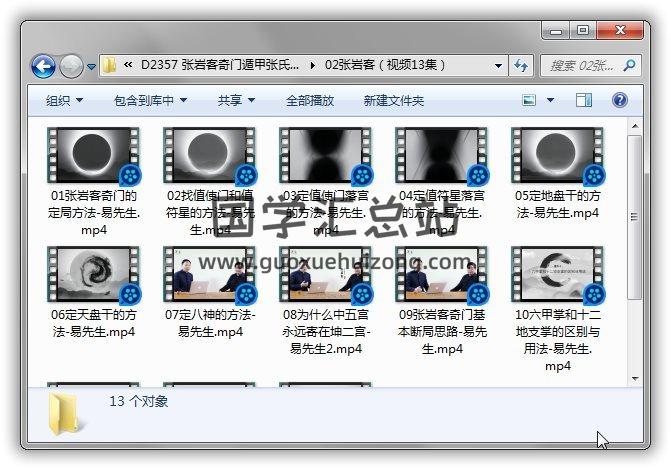671x470 pixels.
Task: Click player badge icon on video 10
Action: [x=594, y=294]
